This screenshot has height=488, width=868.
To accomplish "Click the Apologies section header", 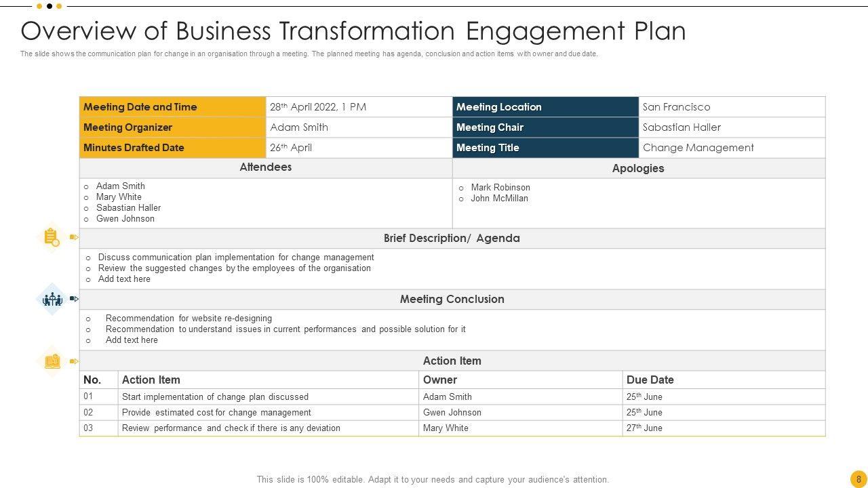I will point(638,168).
